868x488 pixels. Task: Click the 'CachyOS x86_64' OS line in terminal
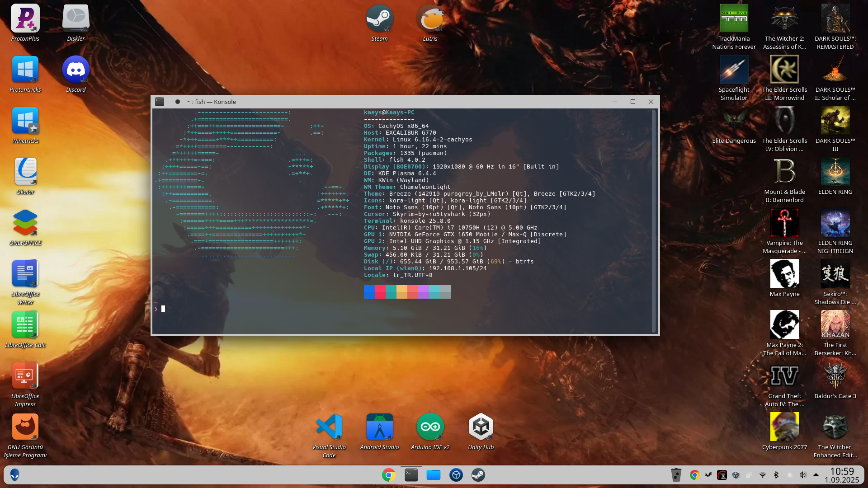(396, 126)
